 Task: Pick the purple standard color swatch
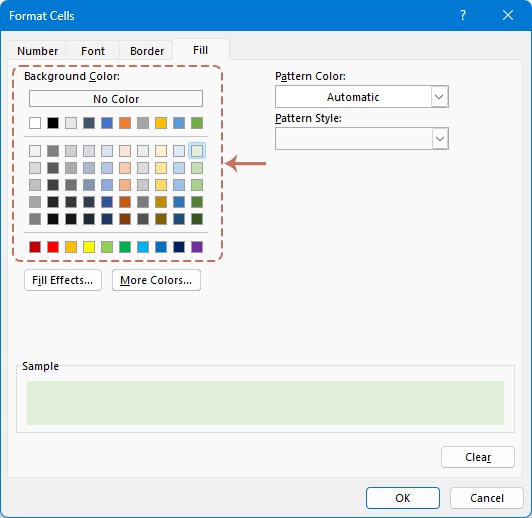(197, 247)
